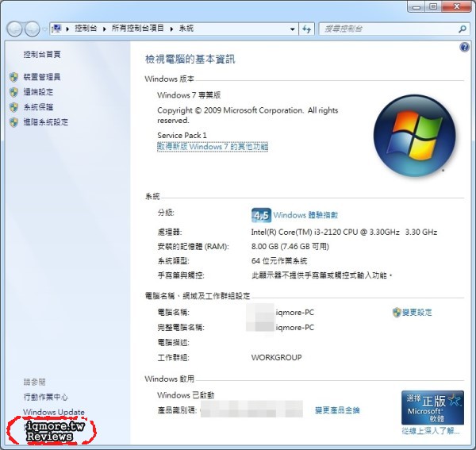This screenshot has width=476, height=450.
Task: Click the Service Pack 1 text
Action: click(x=182, y=135)
